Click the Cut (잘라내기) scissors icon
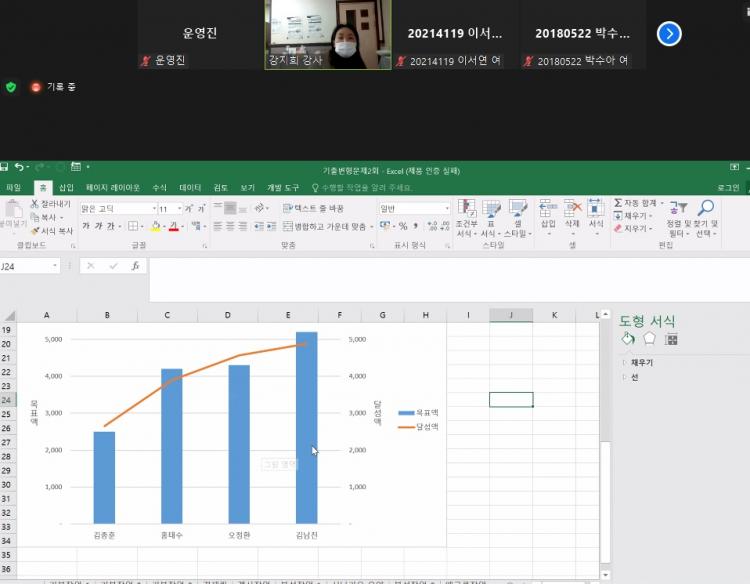The height and width of the screenshot is (584, 750). click(36, 204)
